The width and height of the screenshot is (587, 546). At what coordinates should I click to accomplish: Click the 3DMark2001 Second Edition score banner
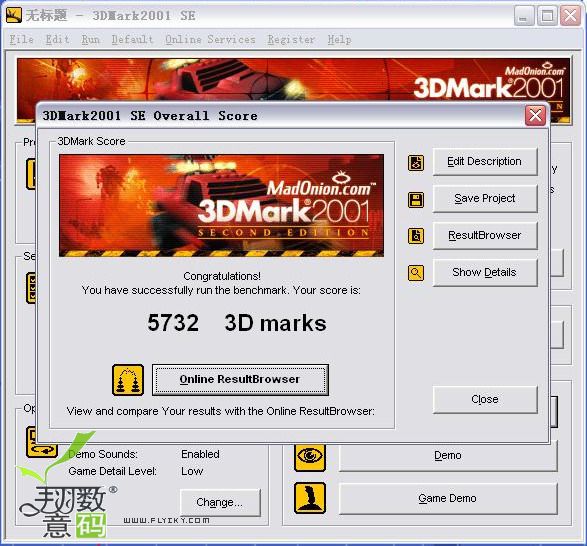[x=222, y=205]
